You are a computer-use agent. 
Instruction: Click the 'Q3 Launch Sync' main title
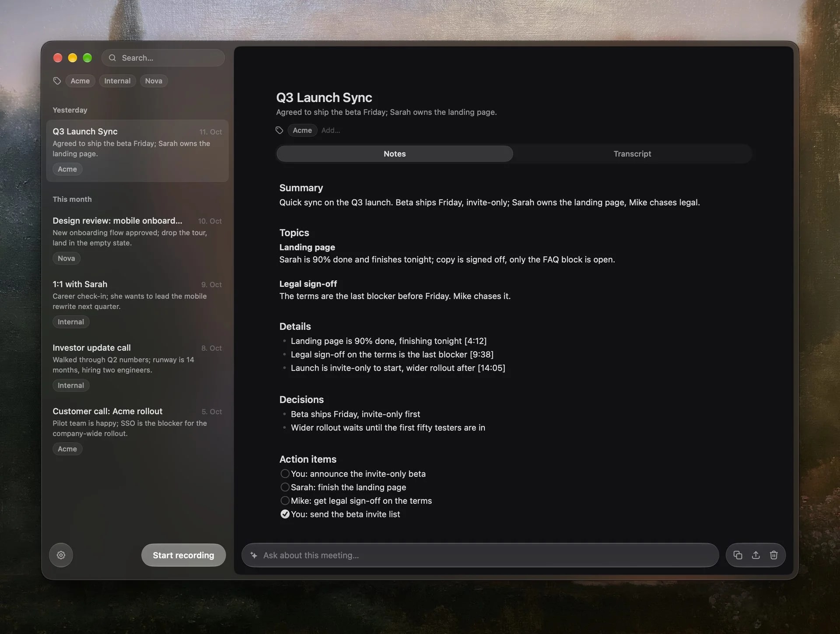[x=324, y=98]
